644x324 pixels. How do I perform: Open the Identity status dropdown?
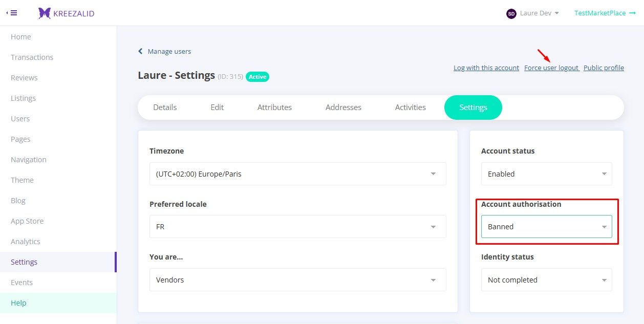[547, 280]
